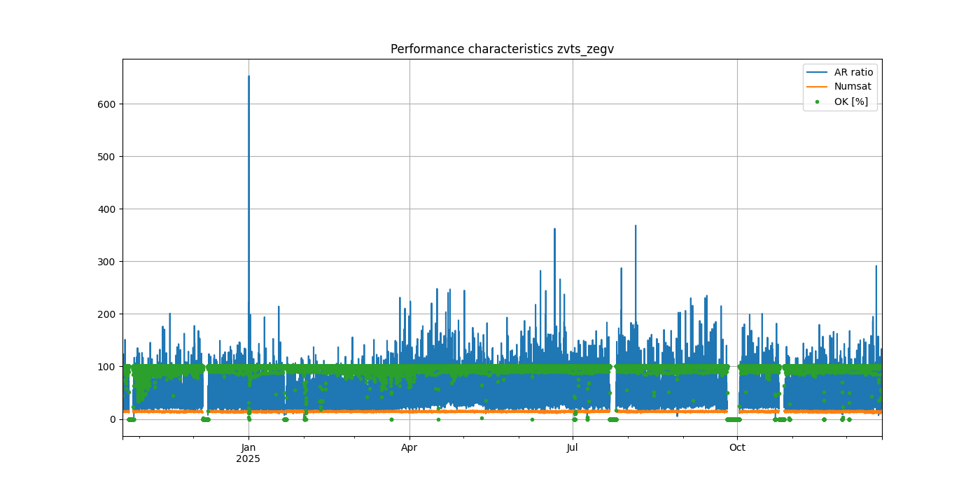Click the 400 y-axis tick label
The image size is (980, 490).
coord(107,209)
